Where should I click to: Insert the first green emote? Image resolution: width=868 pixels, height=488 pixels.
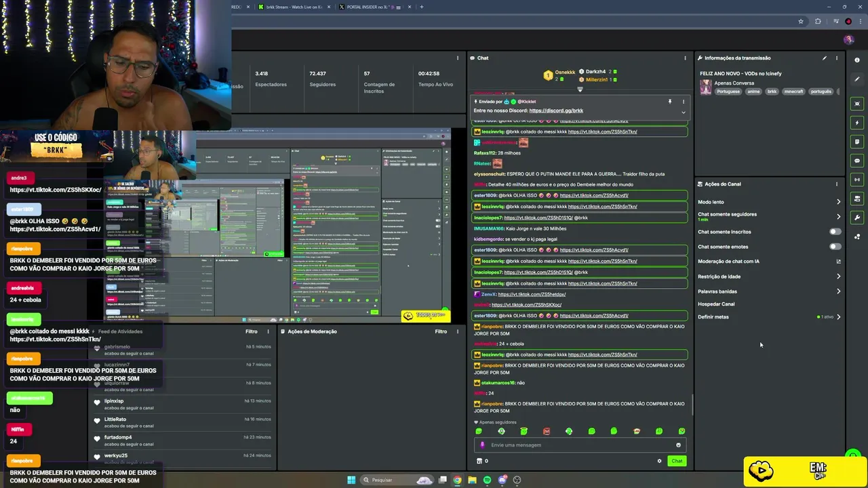[x=479, y=431]
